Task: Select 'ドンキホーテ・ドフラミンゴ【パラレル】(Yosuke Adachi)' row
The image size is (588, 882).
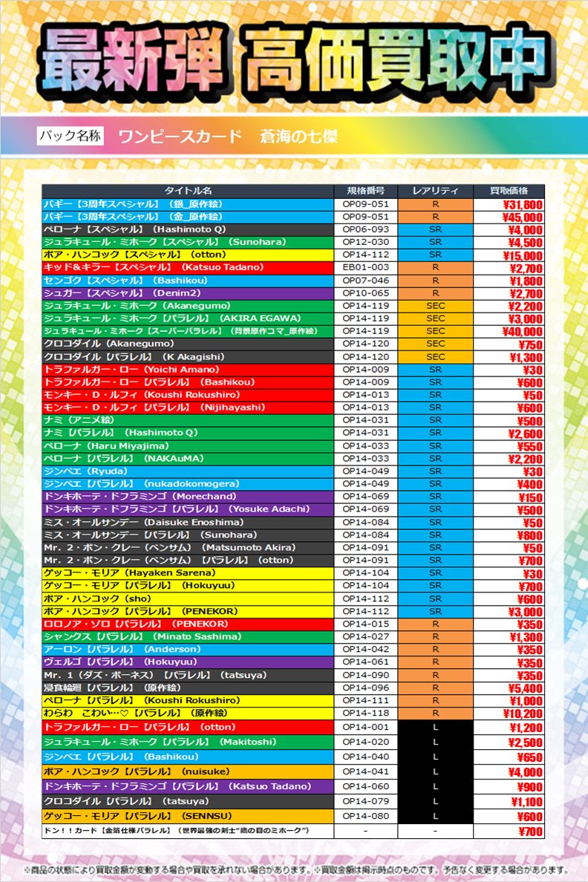Action: [x=293, y=509]
